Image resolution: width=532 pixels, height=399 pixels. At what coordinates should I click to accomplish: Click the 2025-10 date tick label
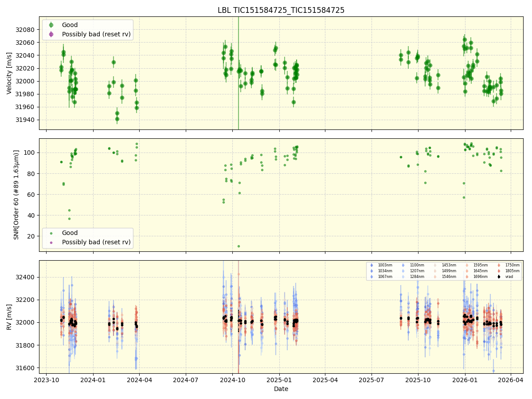[418, 380]
